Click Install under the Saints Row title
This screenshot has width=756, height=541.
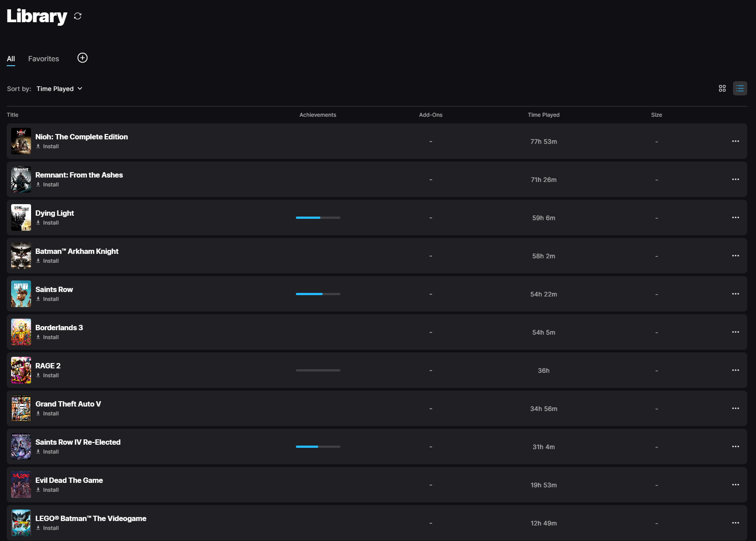[x=47, y=299]
